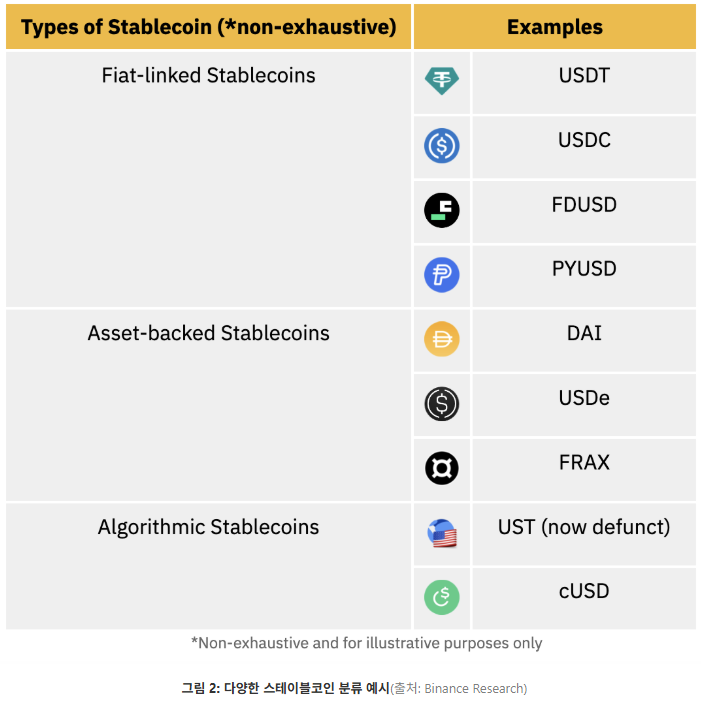Click the Types of Stablecoin header cell
This screenshot has width=701, height=705.
point(208,27)
